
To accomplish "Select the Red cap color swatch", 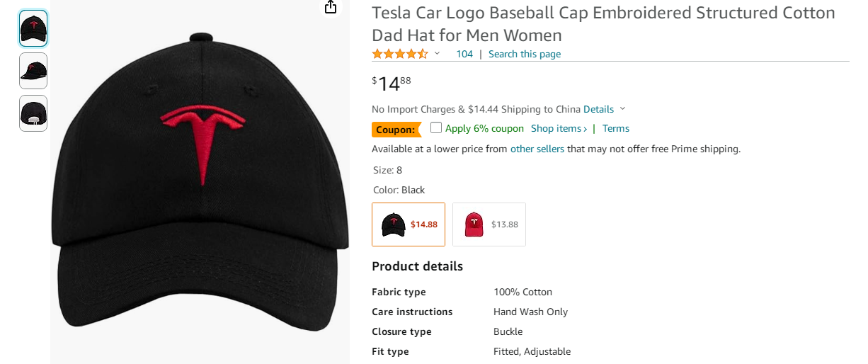I will click(x=489, y=224).
